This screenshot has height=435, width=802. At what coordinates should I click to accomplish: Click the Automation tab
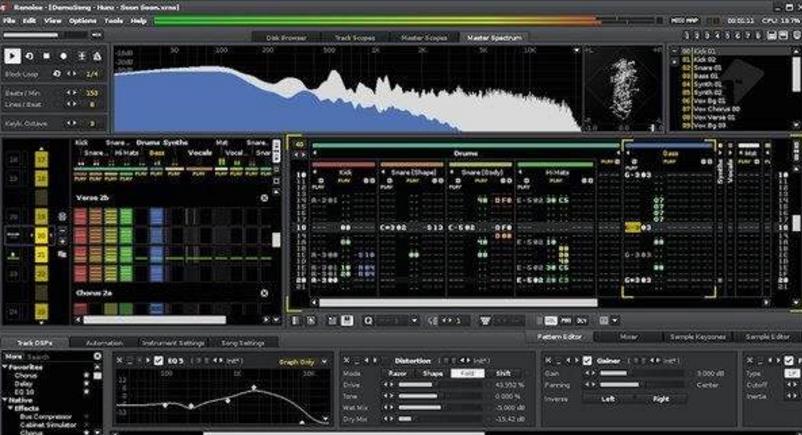click(103, 343)
